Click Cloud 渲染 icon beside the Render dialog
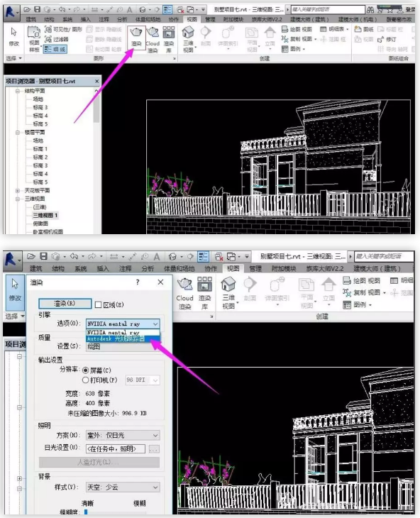 pyautogui.click(x=184, y=293)
